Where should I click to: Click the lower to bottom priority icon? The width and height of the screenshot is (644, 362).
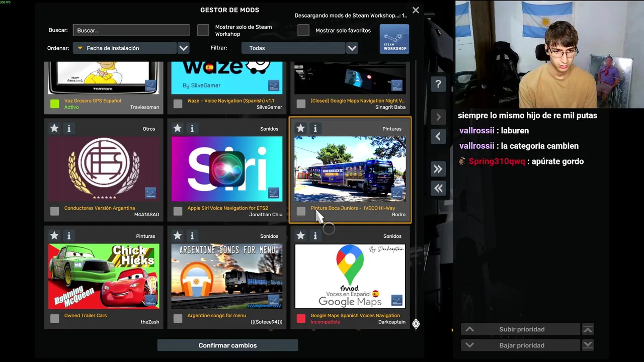(588, 345)
